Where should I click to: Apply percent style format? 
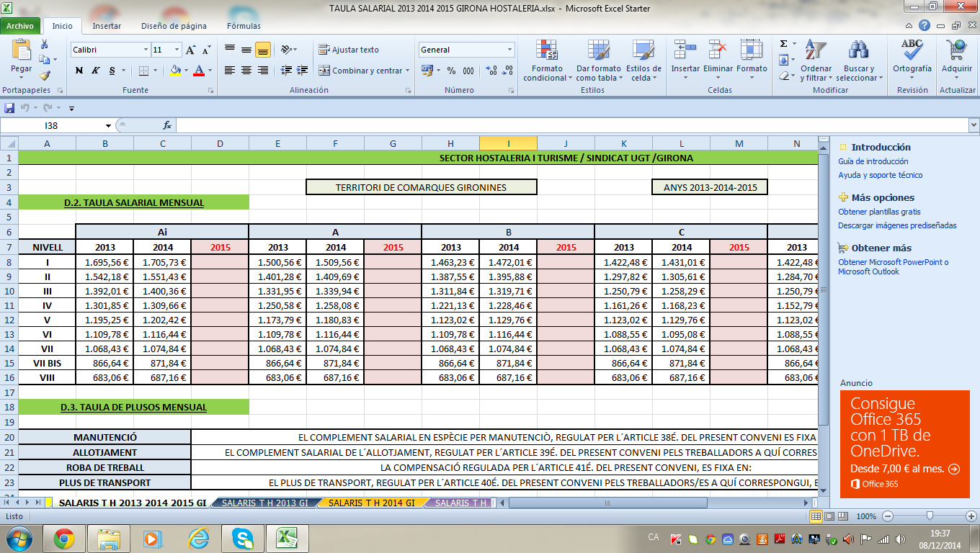coord(451,71)
